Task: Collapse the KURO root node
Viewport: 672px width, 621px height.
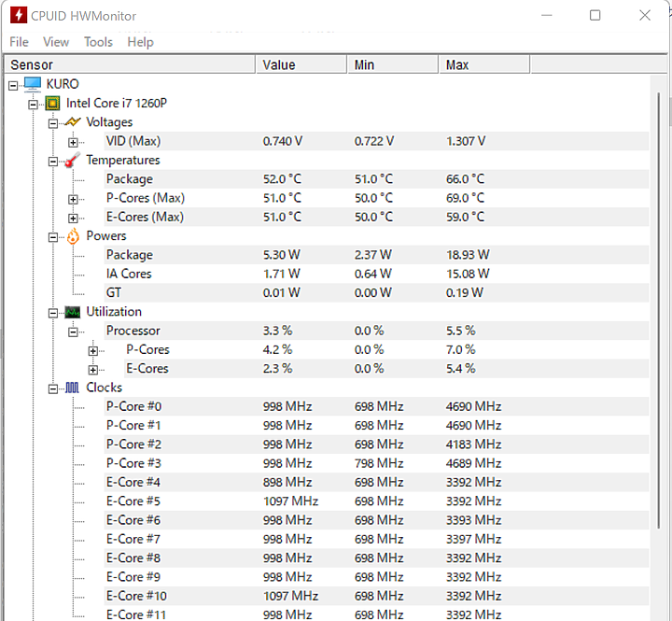Action: coord(13,86)
